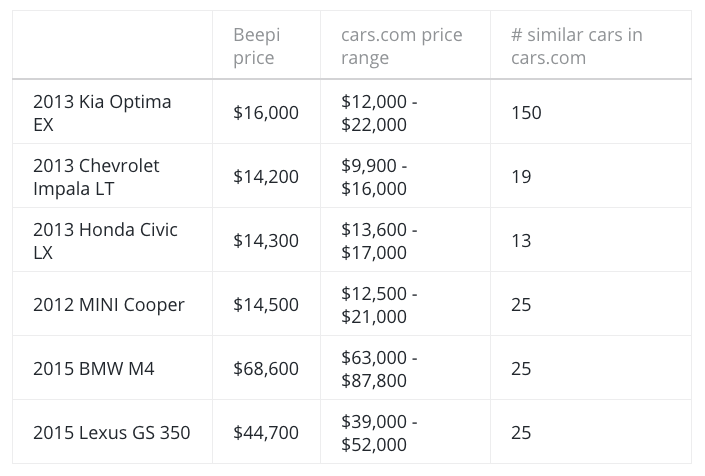
Task: Click the $14,300 Beepi price
Action: [x=266, y=241]
